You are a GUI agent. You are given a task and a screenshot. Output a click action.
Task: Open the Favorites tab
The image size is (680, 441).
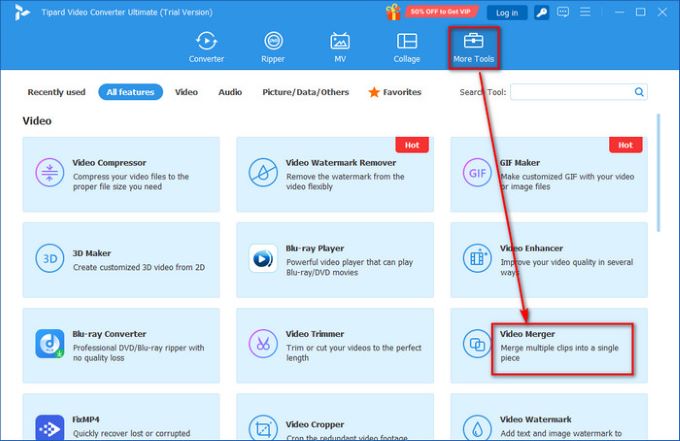(395, 92)
